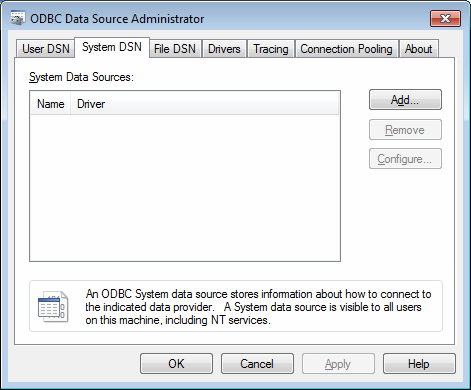Click the Apply button
The width and height of the screenshot is (471, 390).
(338, 364)
